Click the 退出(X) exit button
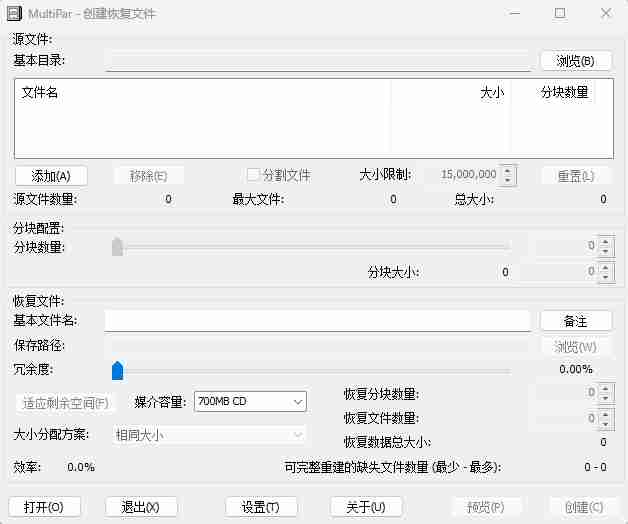The image size is (628, 524). (x=141, y=507)
